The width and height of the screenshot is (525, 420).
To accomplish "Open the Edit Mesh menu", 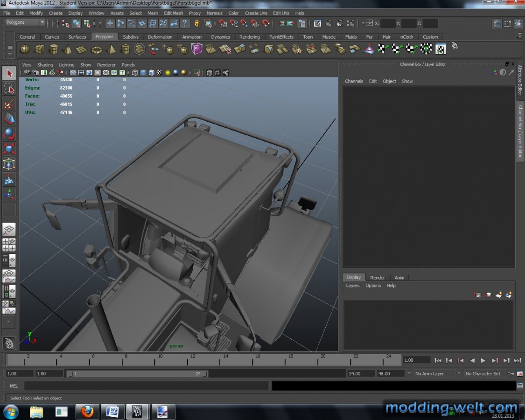I will click(174, 13).
